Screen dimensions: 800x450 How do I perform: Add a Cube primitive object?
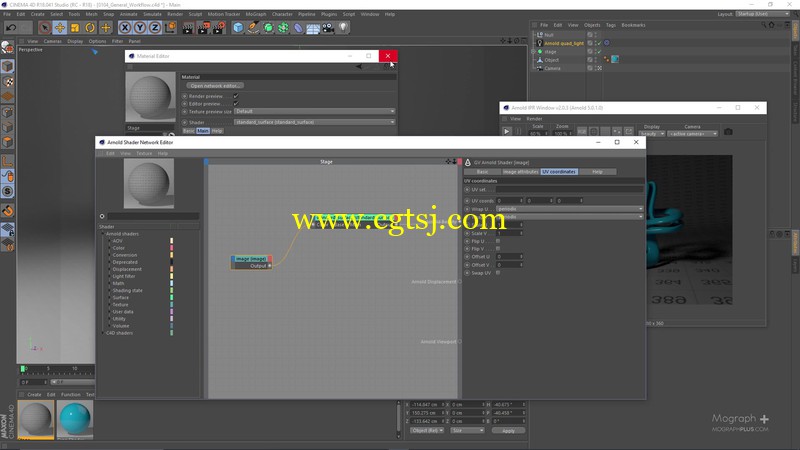[238, 28]
